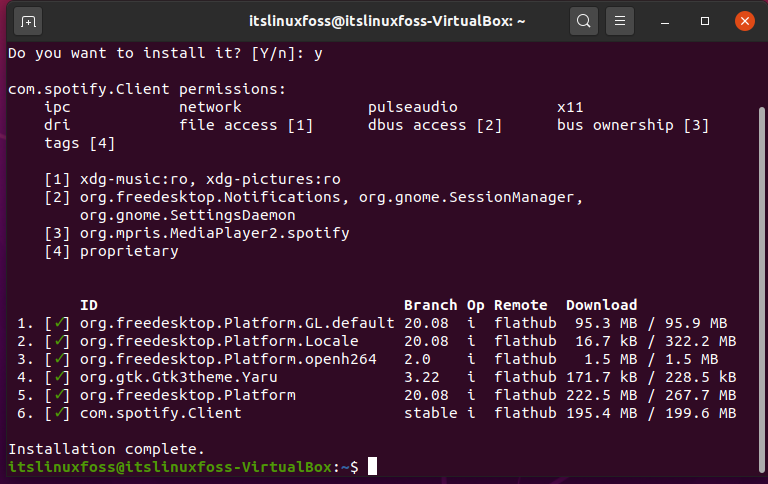The width and height of the screenshot is (768, 484).
Task: Click the checkmark beside org.freedesktop.Platform.GL.default
Action: [x=60, y=323]
